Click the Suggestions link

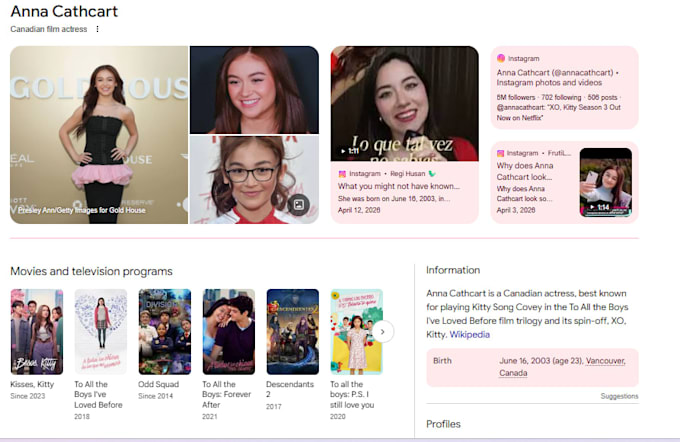619,396
